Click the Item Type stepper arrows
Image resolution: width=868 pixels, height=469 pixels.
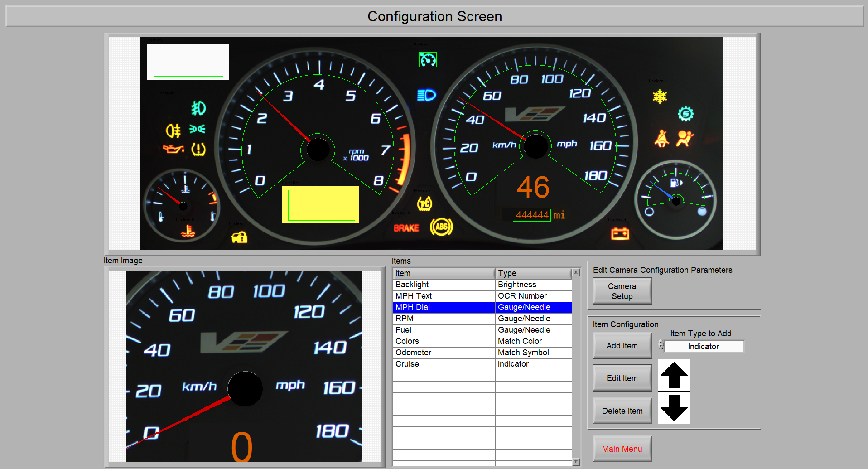point(661,345)
